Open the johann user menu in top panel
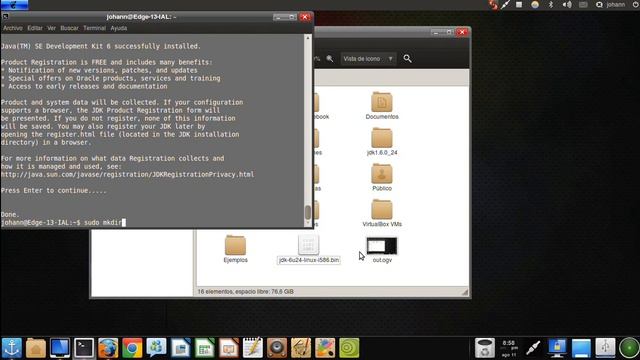The image size is (640, 360). [611, 4]
